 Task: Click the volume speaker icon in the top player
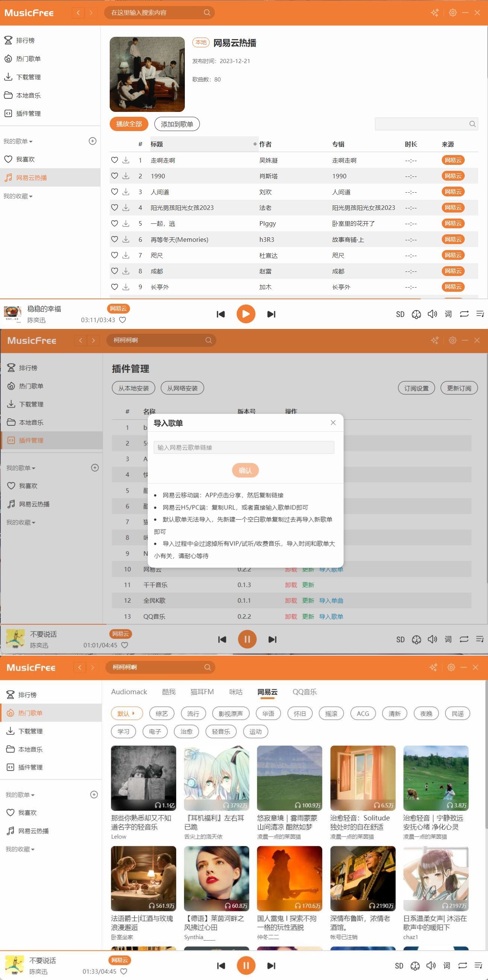[x=432, y=314]
